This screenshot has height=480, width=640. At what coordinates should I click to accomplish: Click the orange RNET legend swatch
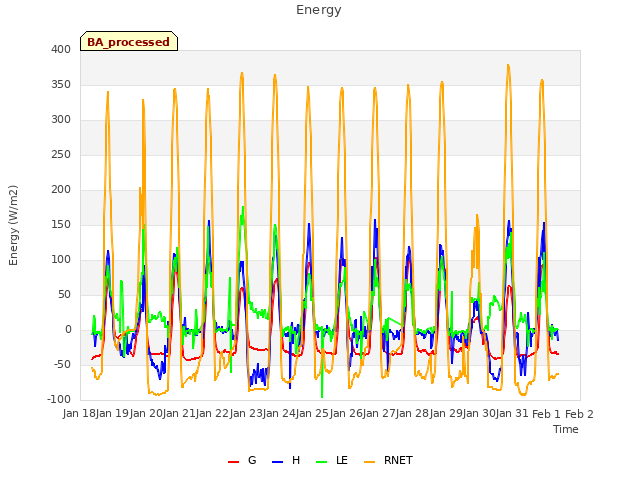(x=369, y=462)
